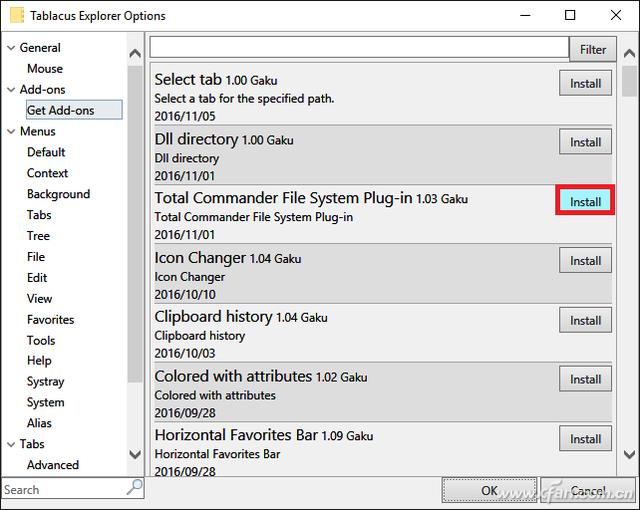Open the Advanced tabs settings
The width and height of the screenshot is (640, 510).
tap(53, 465)
